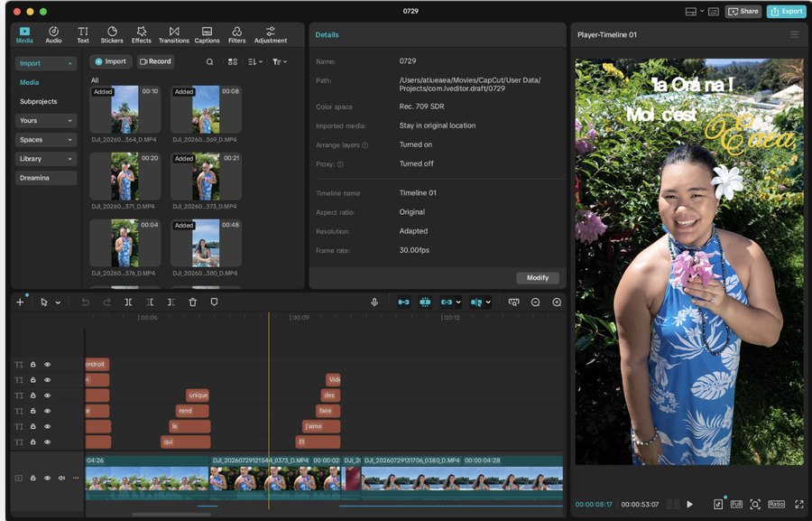Screen dimensions: 812x521
Task: Delete the selected clip with trash icon
Action: (x=193, y=302)
